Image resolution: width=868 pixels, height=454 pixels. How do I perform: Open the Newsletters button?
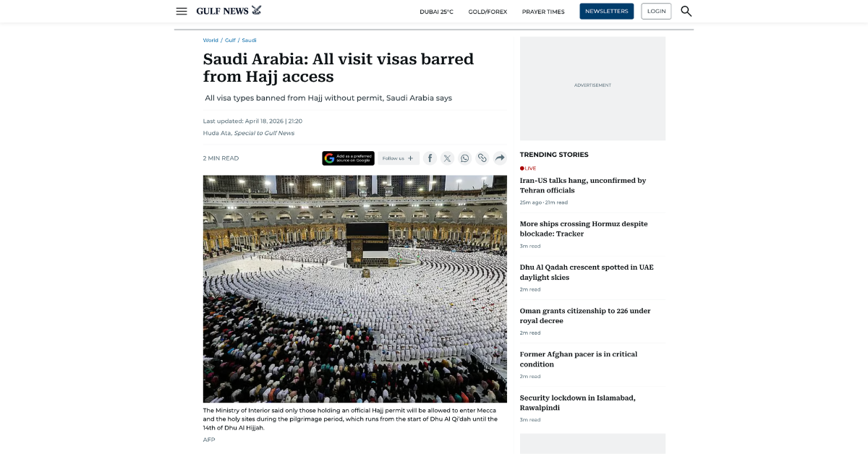606,11
